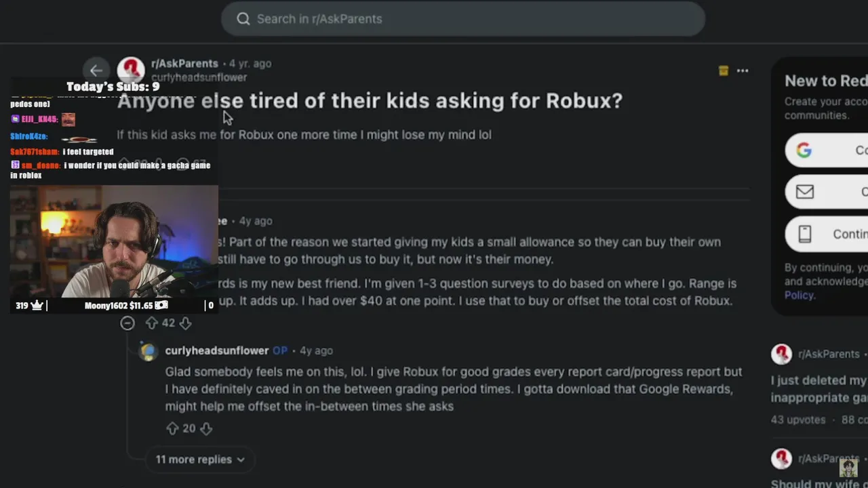Open the related post 'I just deleted my'
This screenshot has width=868, height=488.
[818, 380]
